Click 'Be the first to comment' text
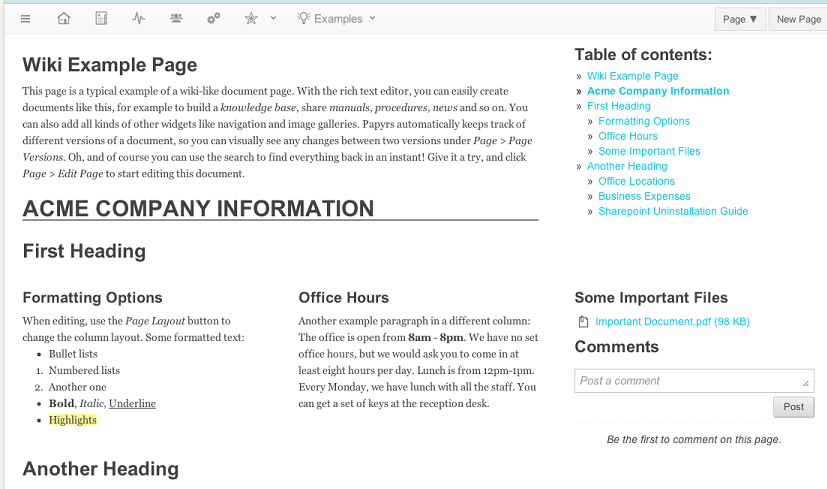 point(694,439)
